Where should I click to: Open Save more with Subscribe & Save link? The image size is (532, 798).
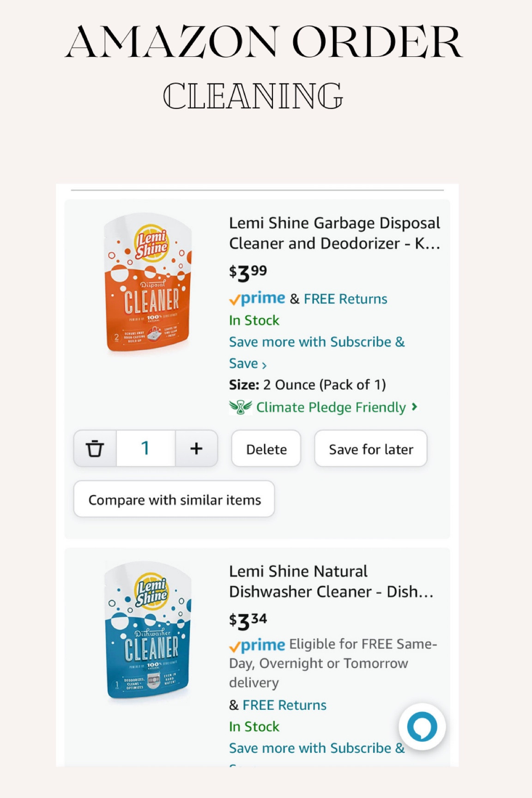[x=316, y=342]
